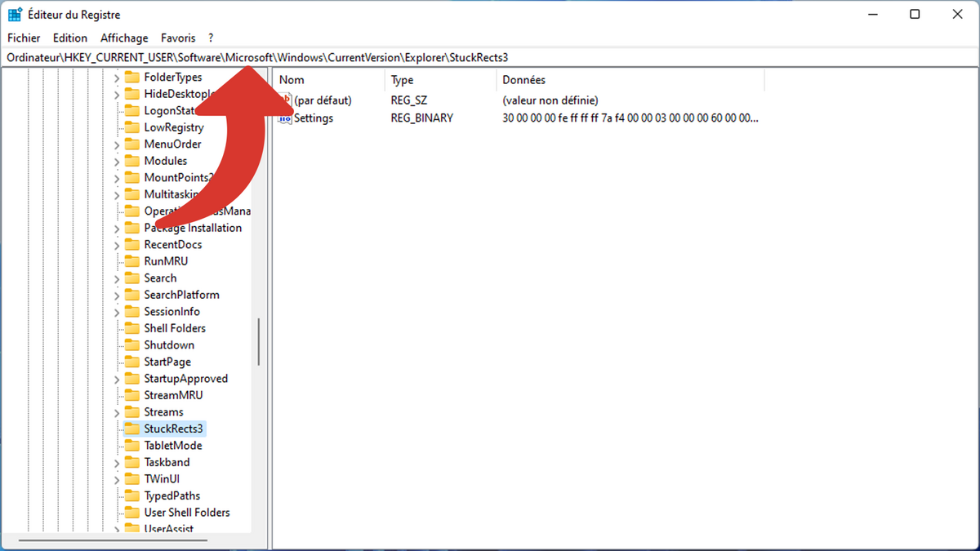Click the '30 00 00 00 fe ff ff ff' data cell
Viewport: 980px width, 551px height.
630,118
